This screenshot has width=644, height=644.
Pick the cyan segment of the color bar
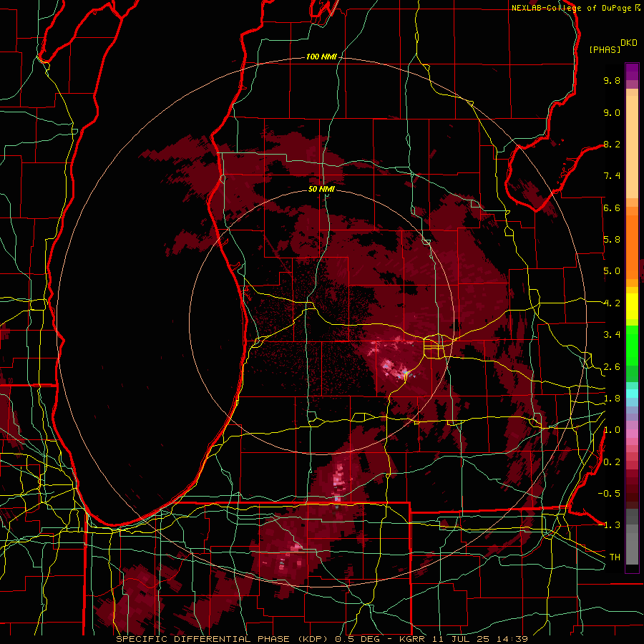pyautogui.click(x=632, y=394)
